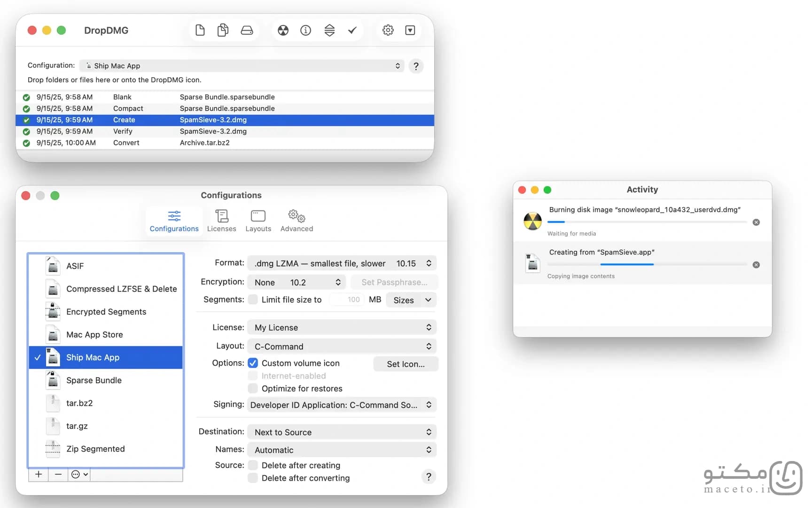The image size is (812, 508).
Task: Switch to the Advanced tab
Action: pos(297,221)
